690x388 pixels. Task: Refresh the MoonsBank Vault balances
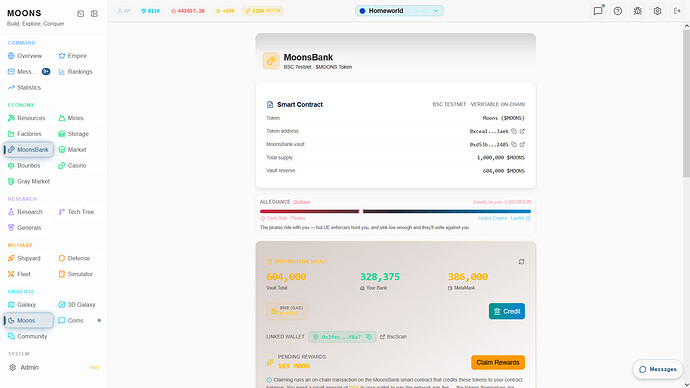pos(521,262)
